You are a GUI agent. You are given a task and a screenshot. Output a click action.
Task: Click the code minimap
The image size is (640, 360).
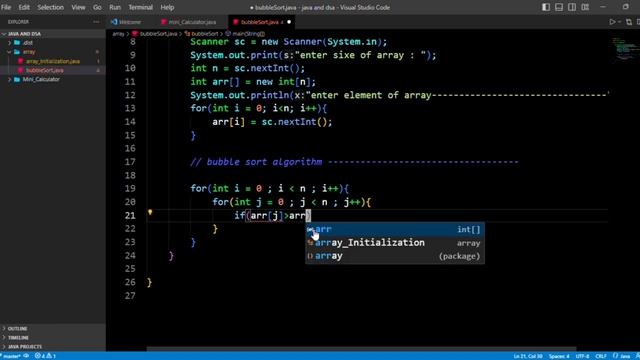click(625, 49)
